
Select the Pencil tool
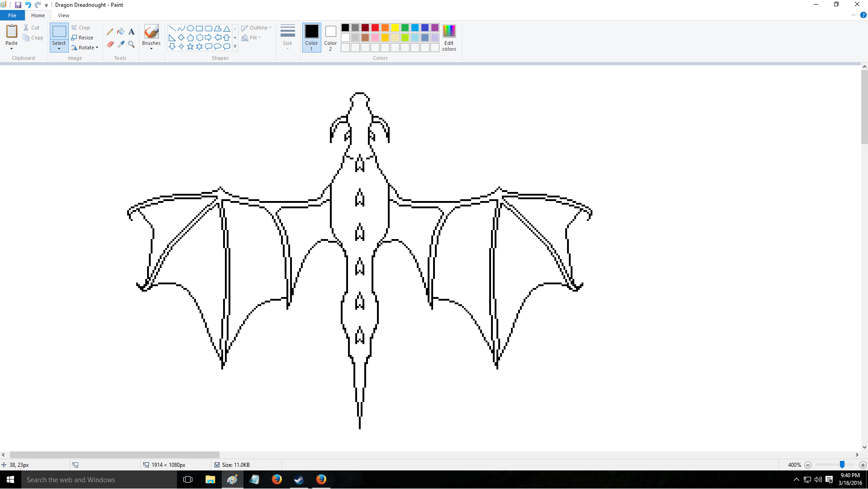click(110, 32)
